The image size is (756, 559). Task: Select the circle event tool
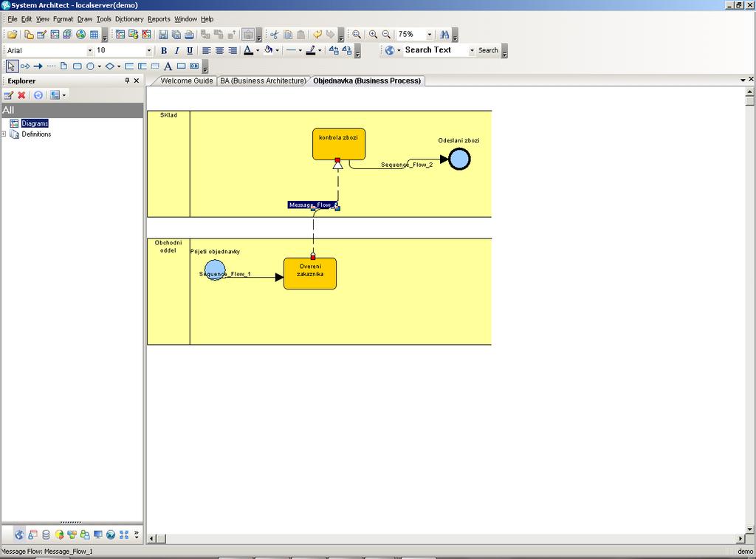[90, 66]
